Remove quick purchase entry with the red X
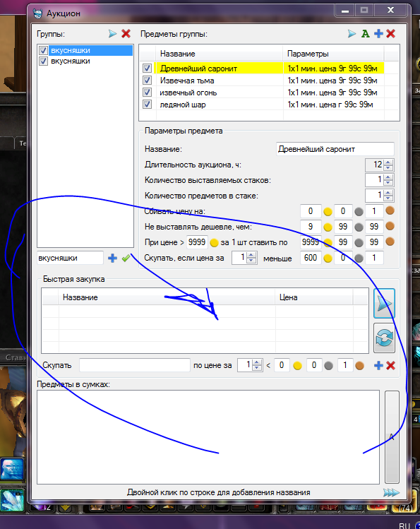 [x=390, y=365]
